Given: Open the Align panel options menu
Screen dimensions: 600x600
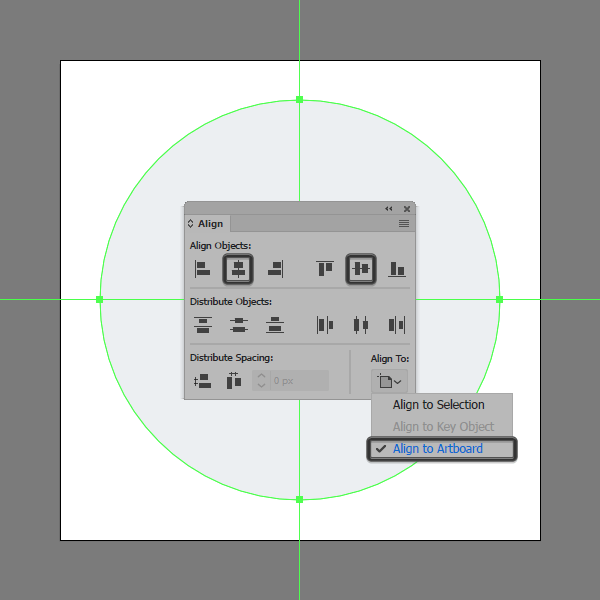Looking at the screenshot, I should [x=404, y=223].
